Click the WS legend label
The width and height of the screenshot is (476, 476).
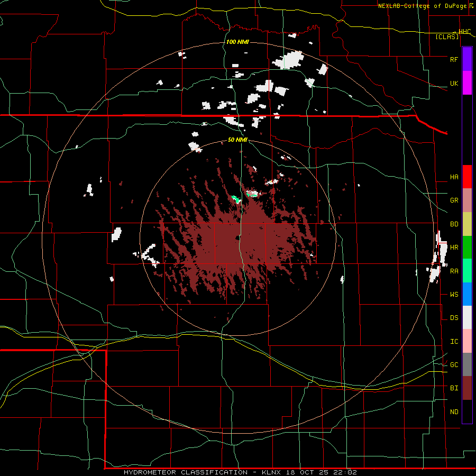pyautogui.click(x=454, y=295)
